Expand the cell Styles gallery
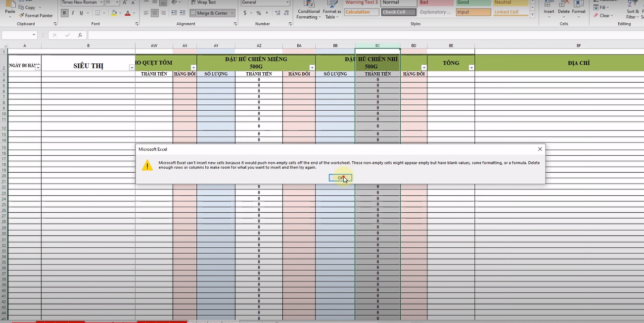This screenshot has width=644, height=323. point(532,14)
